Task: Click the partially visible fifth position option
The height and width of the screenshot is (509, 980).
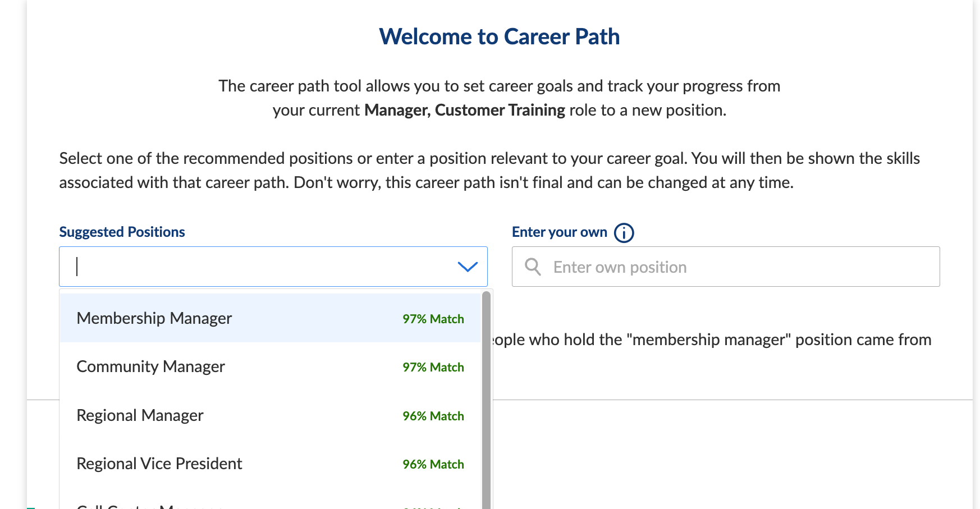Action: (152, 506)
